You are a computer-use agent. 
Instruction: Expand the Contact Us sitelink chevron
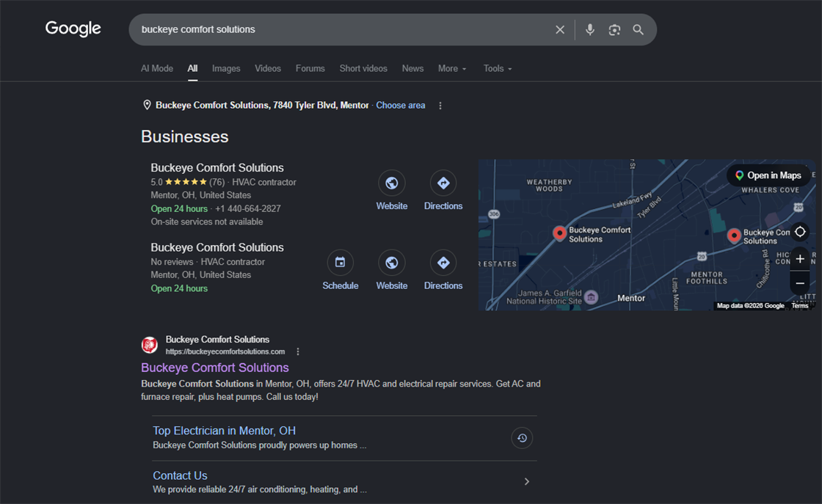point(527,481)
